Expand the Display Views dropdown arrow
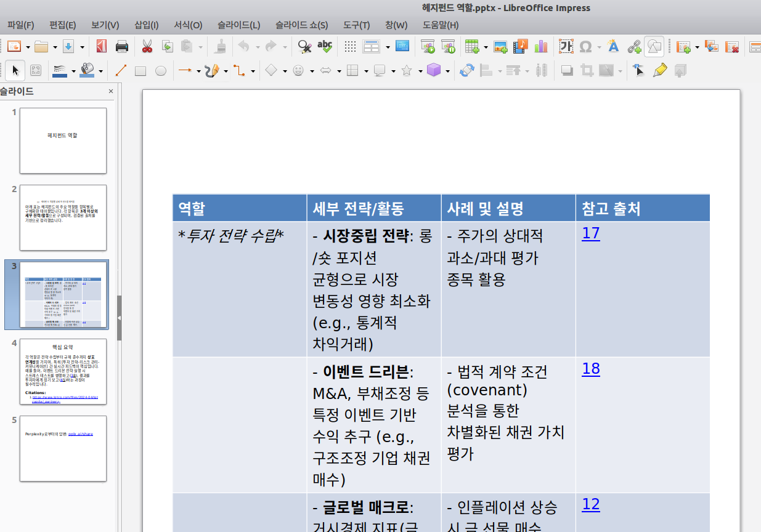The width and height of the screenshot is (761, 532). (x=388, y=47)
